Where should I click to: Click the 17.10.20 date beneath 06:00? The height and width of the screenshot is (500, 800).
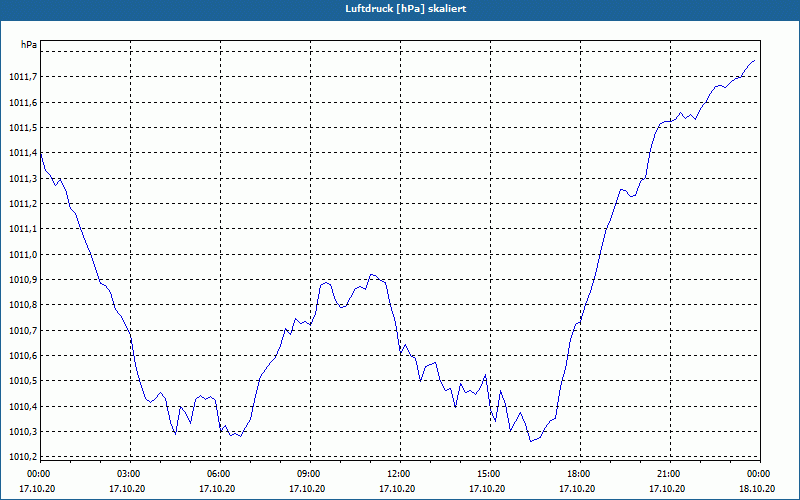click(x=217, y=489)
